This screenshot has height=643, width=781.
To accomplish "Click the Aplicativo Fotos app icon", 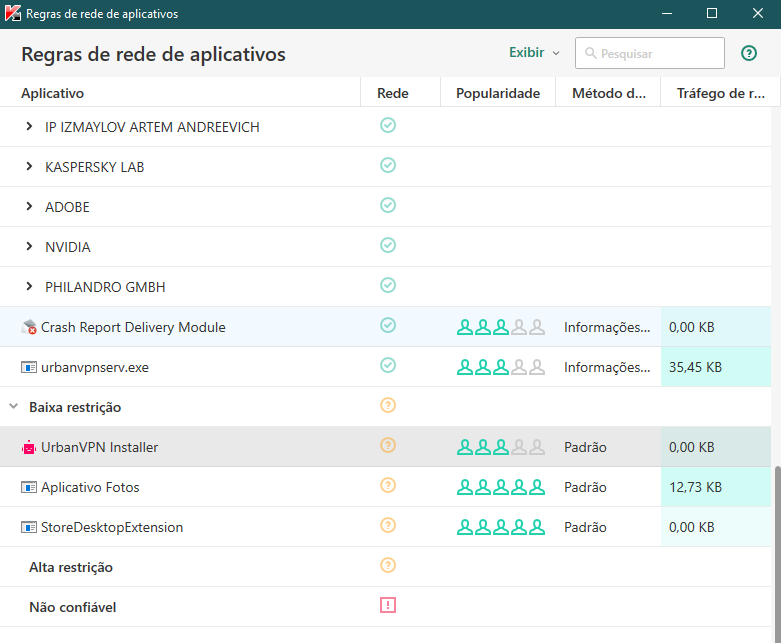I will [x=28, y=487].
